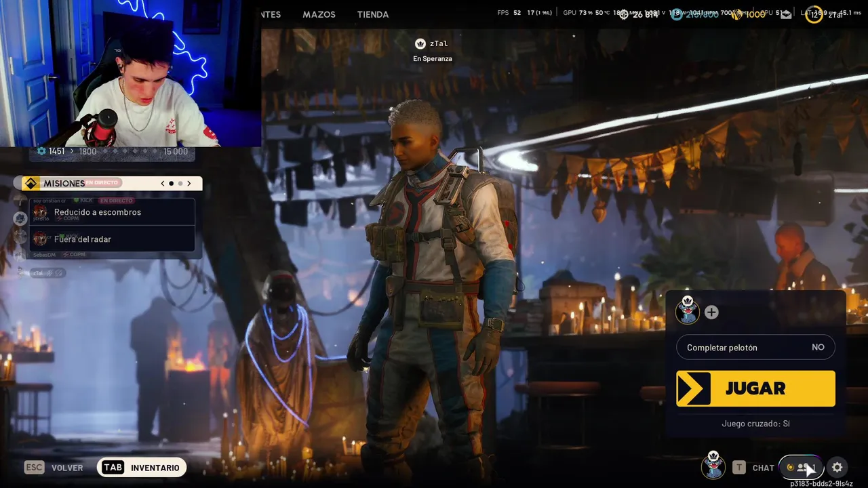The image size is (868, 488).
Task: Click the 1451 cog progress counter
Action: click(51, 151)
